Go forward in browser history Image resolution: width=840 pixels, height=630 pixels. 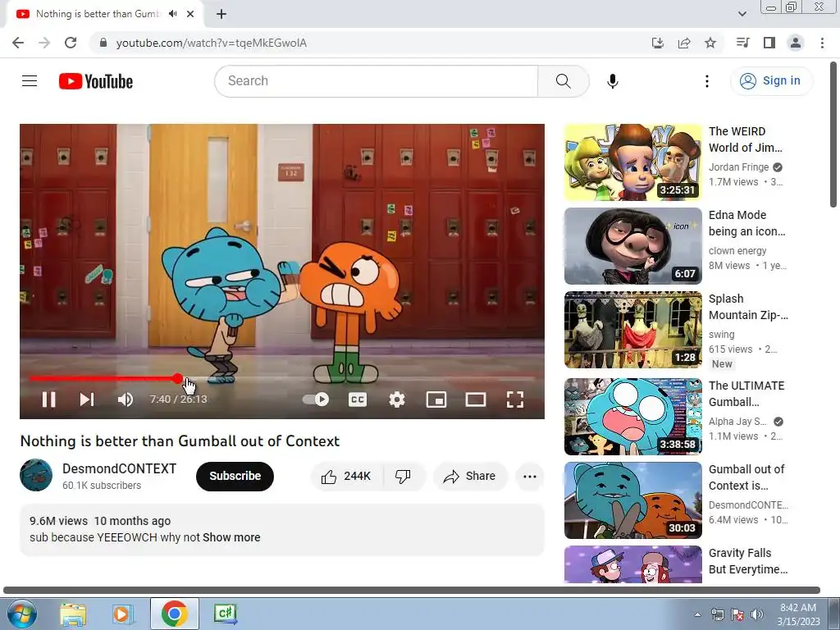[x=44, y=43]
